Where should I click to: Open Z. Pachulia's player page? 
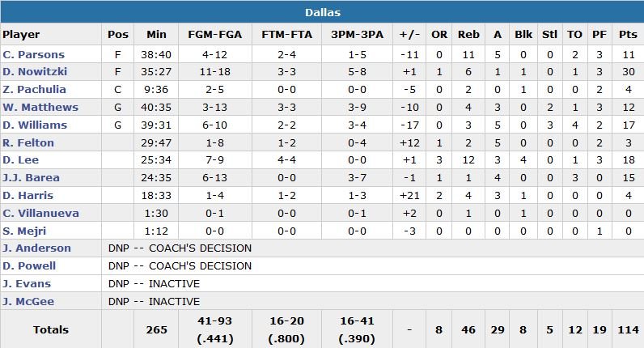click(x=34, y=90)
